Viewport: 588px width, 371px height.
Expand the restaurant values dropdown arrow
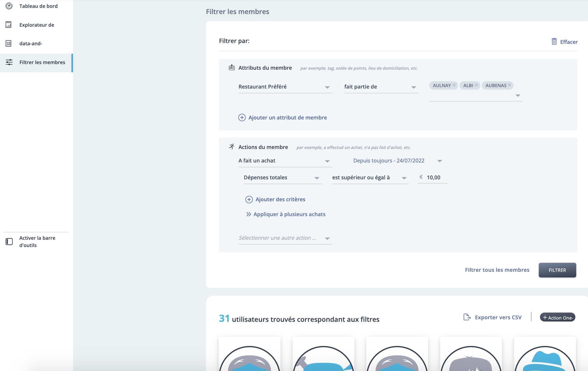pyautogui.click(x=518, y=96)
